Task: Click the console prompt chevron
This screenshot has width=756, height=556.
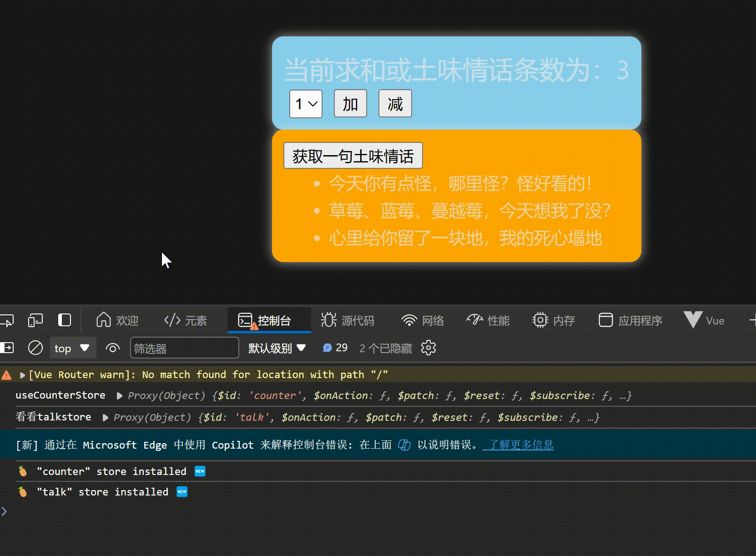Action: click(x=4, y=511)
